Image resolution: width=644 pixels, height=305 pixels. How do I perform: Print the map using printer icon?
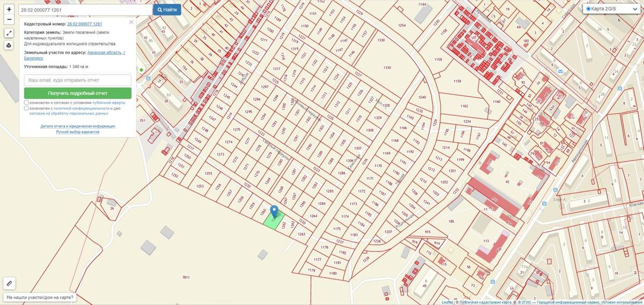[x=9, y=46]
